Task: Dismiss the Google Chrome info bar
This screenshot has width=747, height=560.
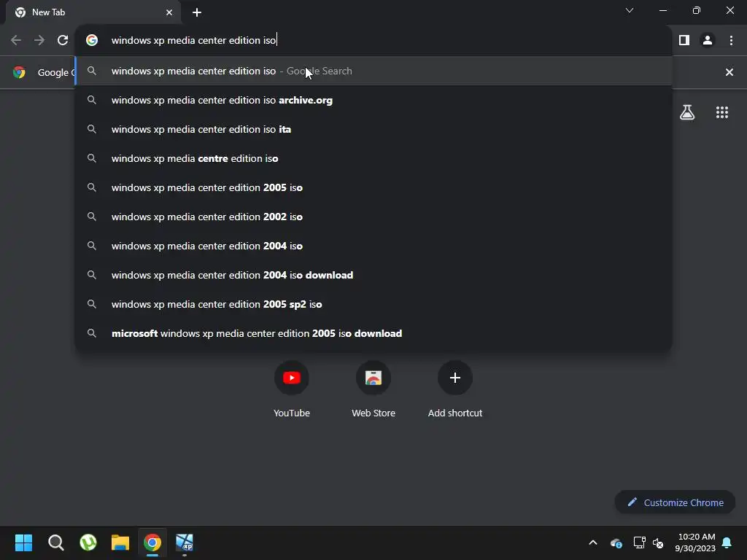Action: 729,72
